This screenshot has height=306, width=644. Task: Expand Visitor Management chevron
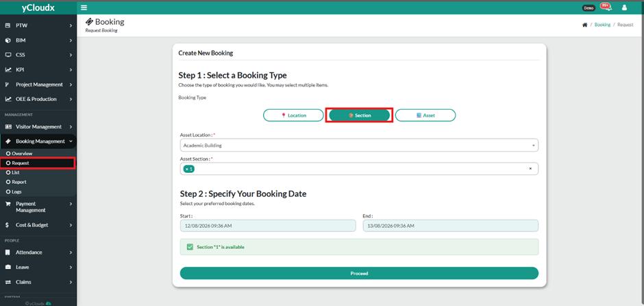coord(71,127)
